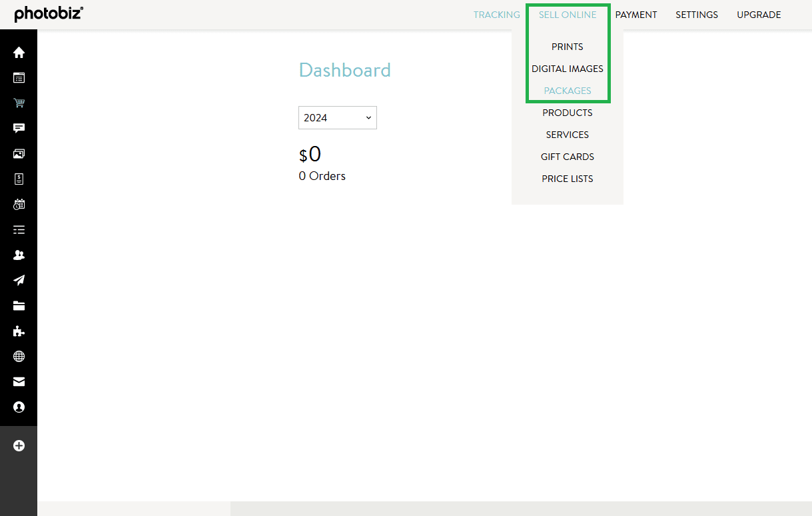The width and height of the screenshot is (812, 516).
Task: Click the plus add icon in sidebar
Action: pyautogui.click(x=19, y=445)
